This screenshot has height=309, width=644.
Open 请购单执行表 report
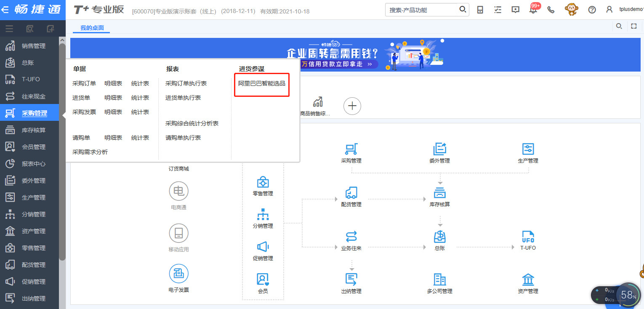(183, 138)
